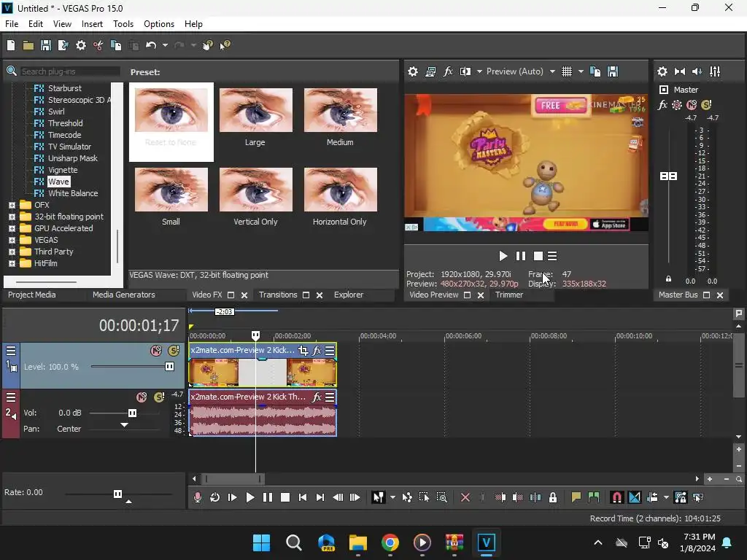
Task: Stop playback in the transport bar
Action: (285, 497)
